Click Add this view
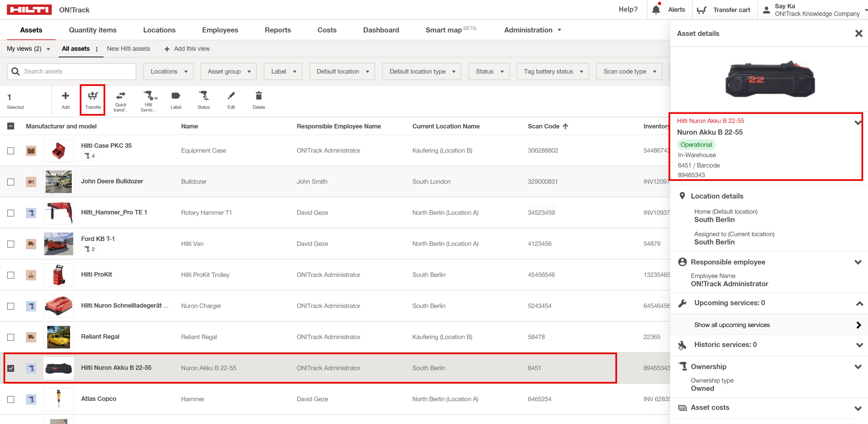868x424 pixels. [187, 49]
